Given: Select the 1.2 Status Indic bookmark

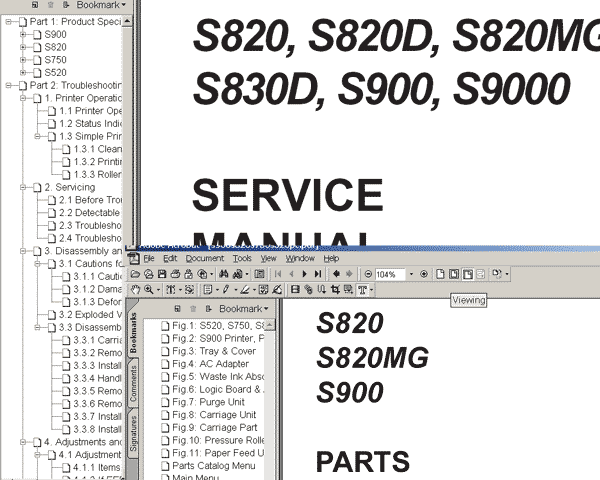Looking at the screenshot, I should click(85, 123).
